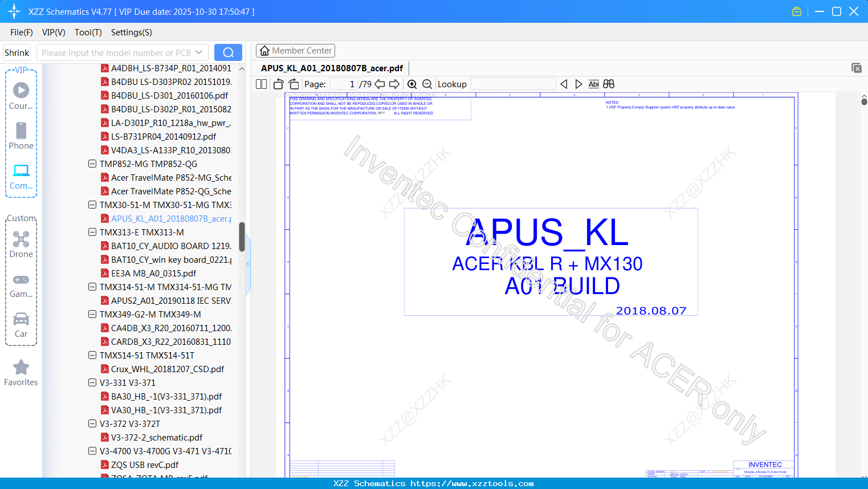Open the VIP(V) menu
Image resolution: width=868 pixels, height=489 pixels.
click(x=54, y=32)
